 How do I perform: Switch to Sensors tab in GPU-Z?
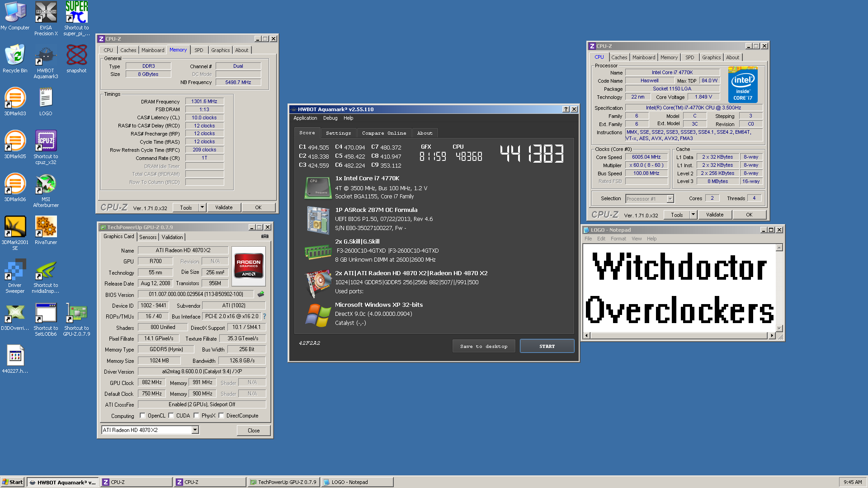[148, 237]
